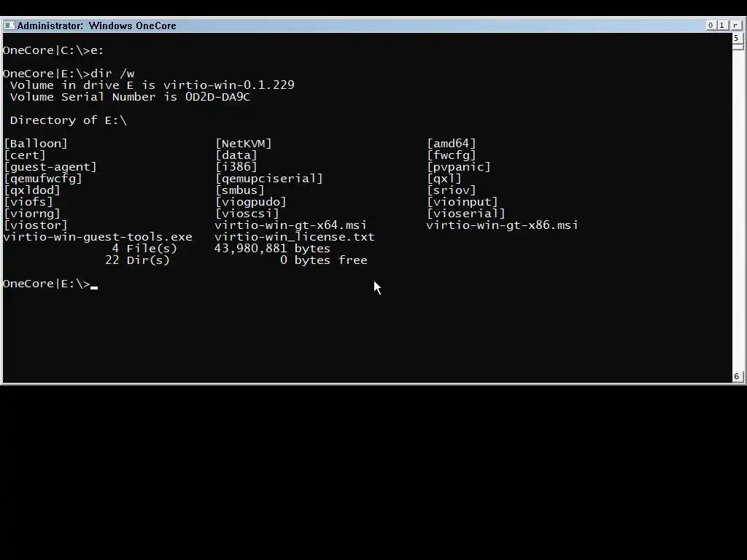Click the virtio-win_license.txt file name

click(x=295, y=237)
